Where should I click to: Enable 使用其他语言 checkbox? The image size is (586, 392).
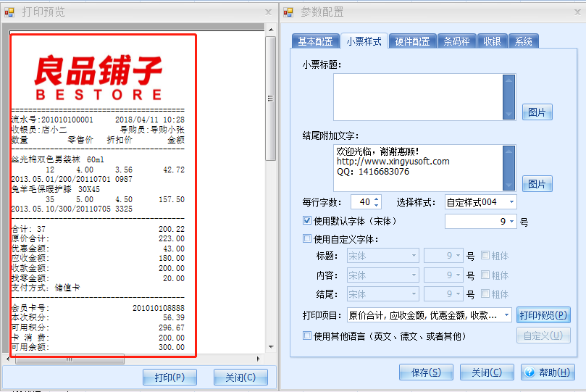pyautogui.click(x=307, y=335)
